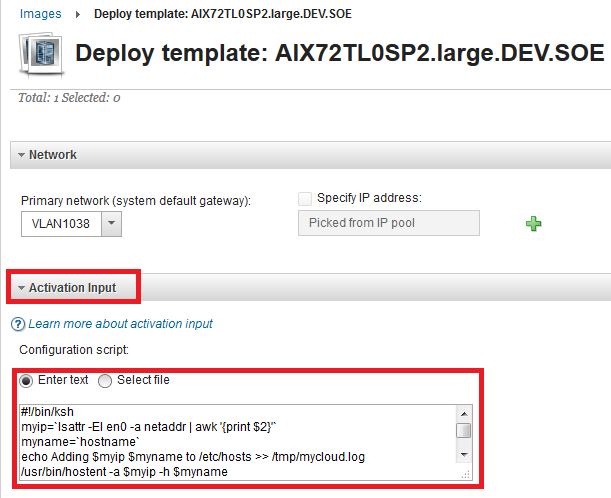Click the script box scrollbar thumb
Screen dimensions: 611x498
(x=463, y=431)
